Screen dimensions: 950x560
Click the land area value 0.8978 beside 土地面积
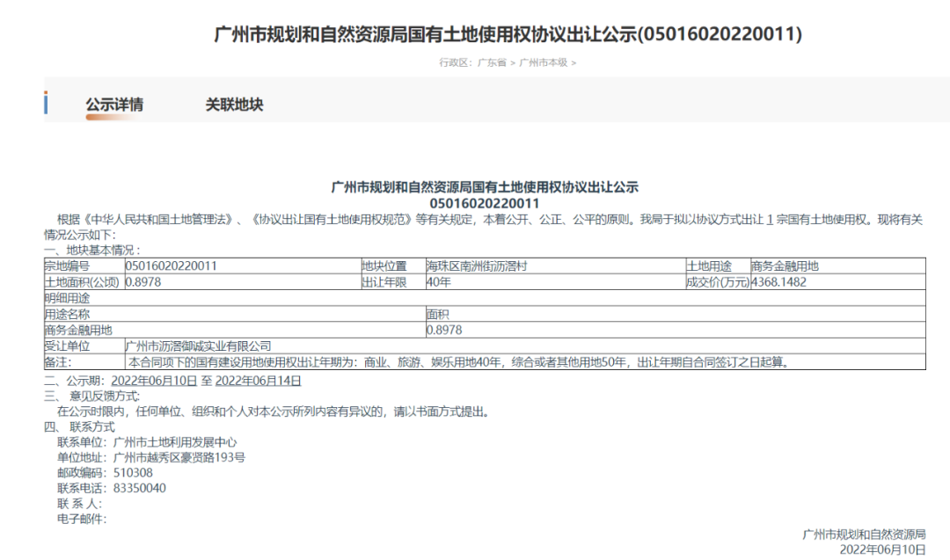pyautogui.click(x=243, y=282)
